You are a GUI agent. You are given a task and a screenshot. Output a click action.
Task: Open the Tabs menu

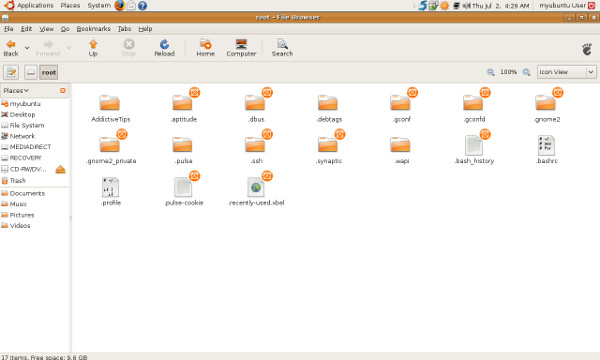(124, 29)
